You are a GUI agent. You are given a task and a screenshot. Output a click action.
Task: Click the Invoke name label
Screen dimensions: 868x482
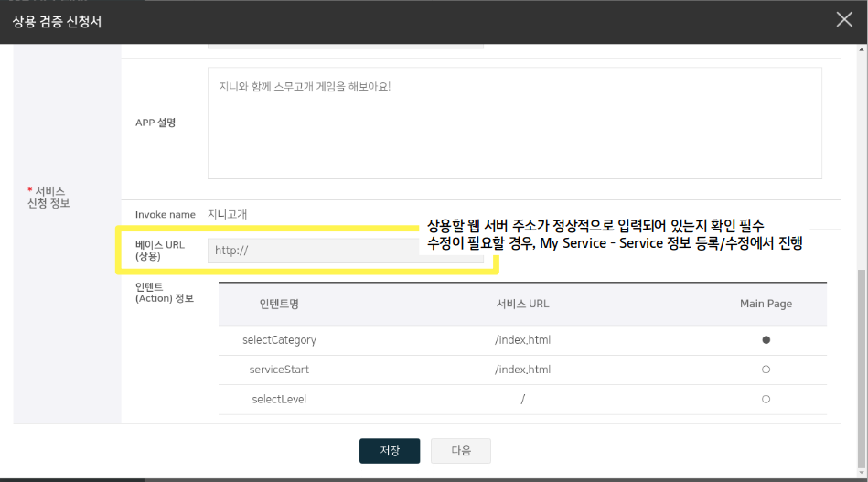tap(166, 214)
